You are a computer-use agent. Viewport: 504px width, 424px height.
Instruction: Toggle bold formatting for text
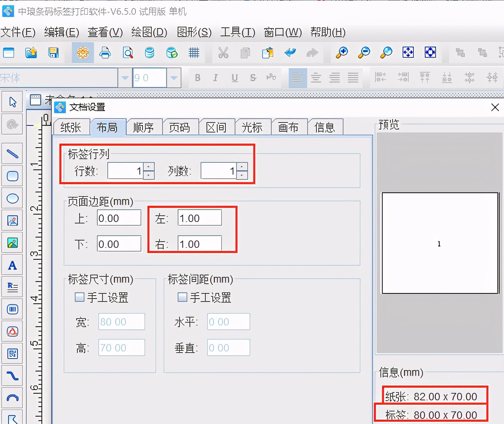tap(197, 78)
